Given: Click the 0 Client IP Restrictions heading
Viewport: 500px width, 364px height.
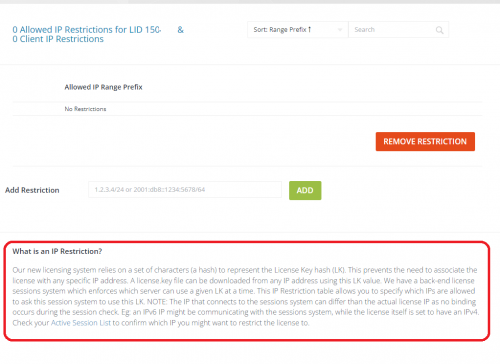Looking at the screenshot, I should click(x=58, y=39).
